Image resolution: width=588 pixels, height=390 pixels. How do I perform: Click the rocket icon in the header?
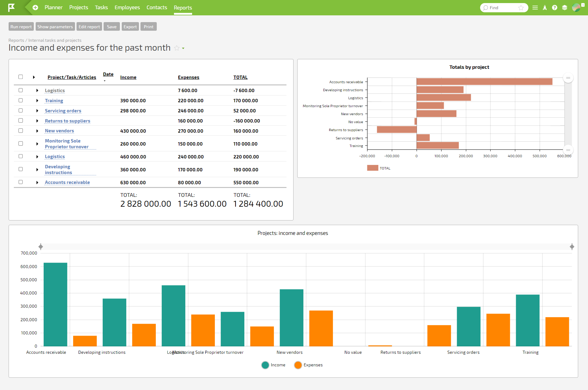click(545, 8)
